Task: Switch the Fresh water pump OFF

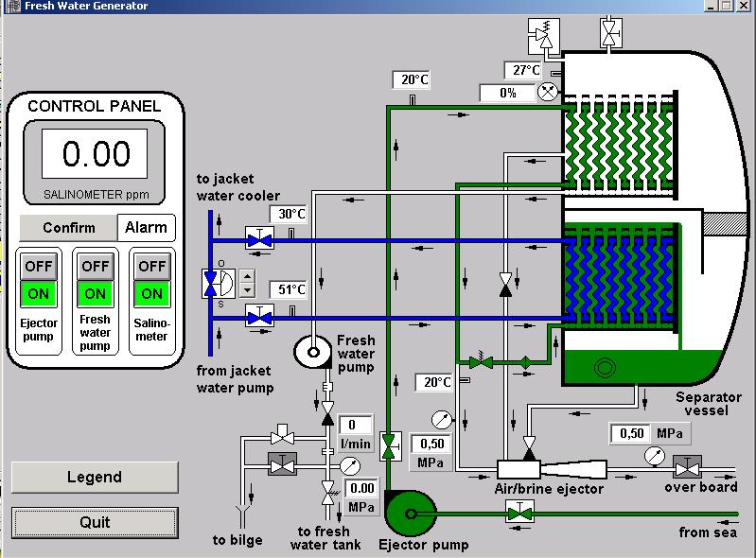Action: (x=96, y=266)
